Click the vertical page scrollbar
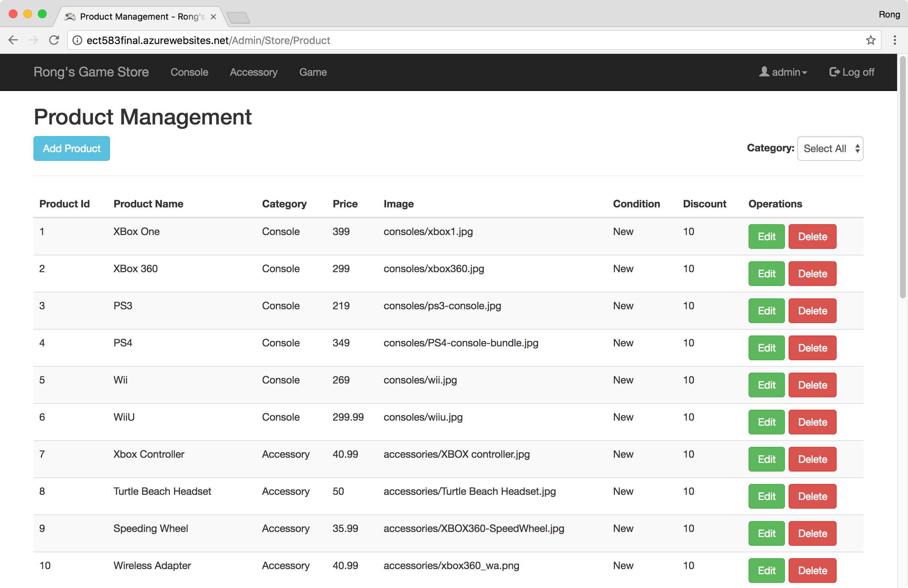The image size is (908, 588). point(902,177)
